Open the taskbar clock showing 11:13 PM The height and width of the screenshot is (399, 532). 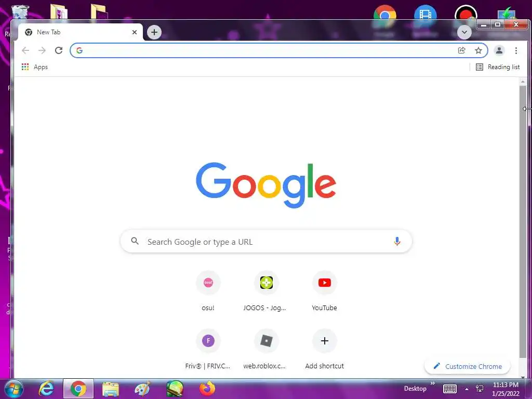coord(506,389)
